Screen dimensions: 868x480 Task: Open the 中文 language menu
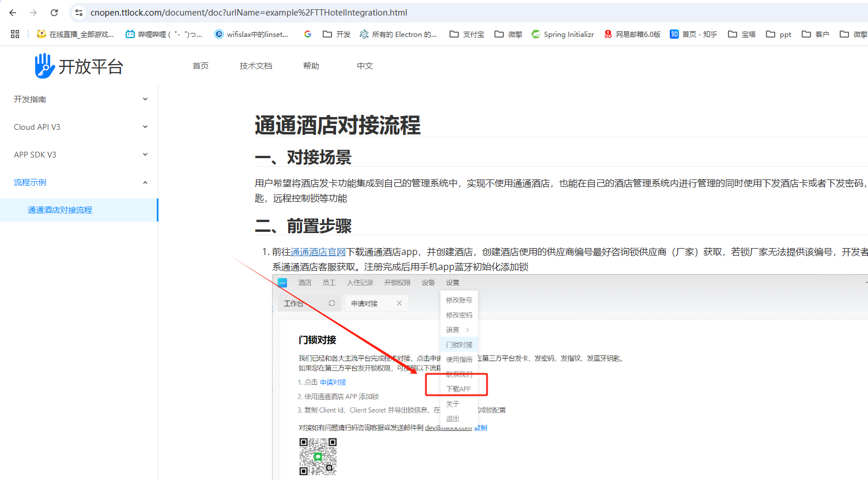[365, 66]
